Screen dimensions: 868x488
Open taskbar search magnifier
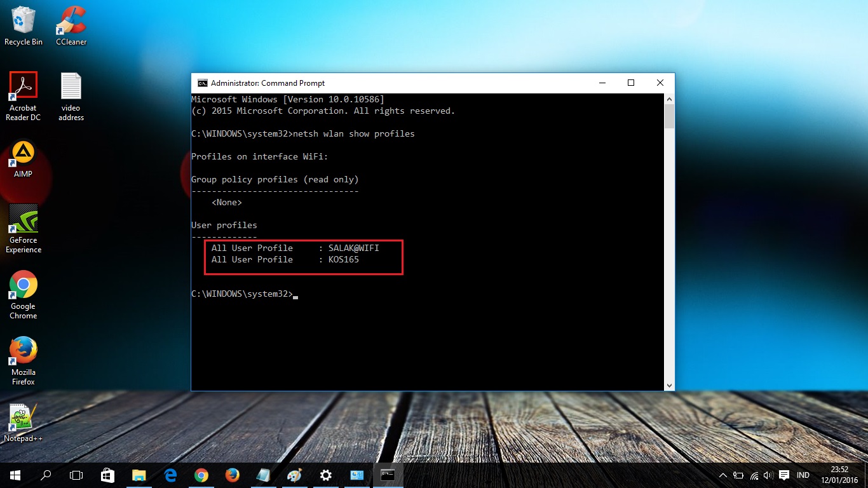tap(46, 475)
